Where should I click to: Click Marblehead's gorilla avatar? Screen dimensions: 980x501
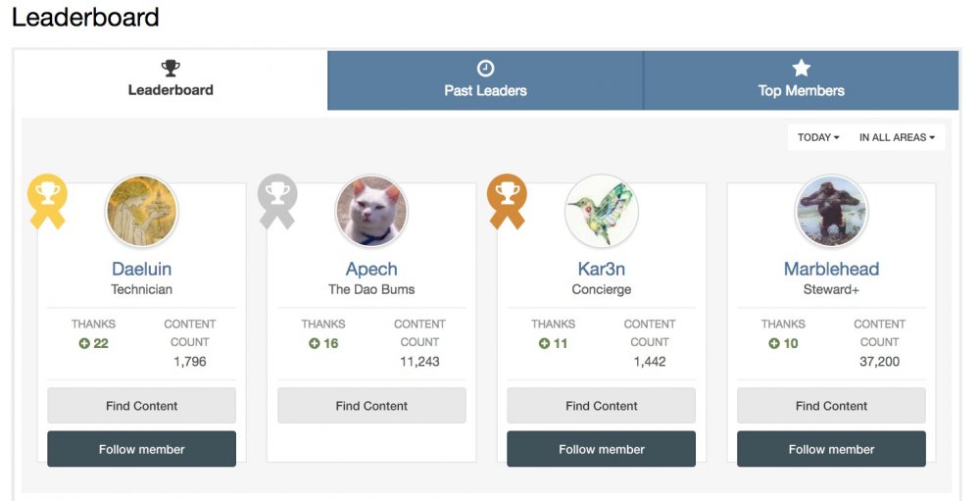tap(831, 211)
